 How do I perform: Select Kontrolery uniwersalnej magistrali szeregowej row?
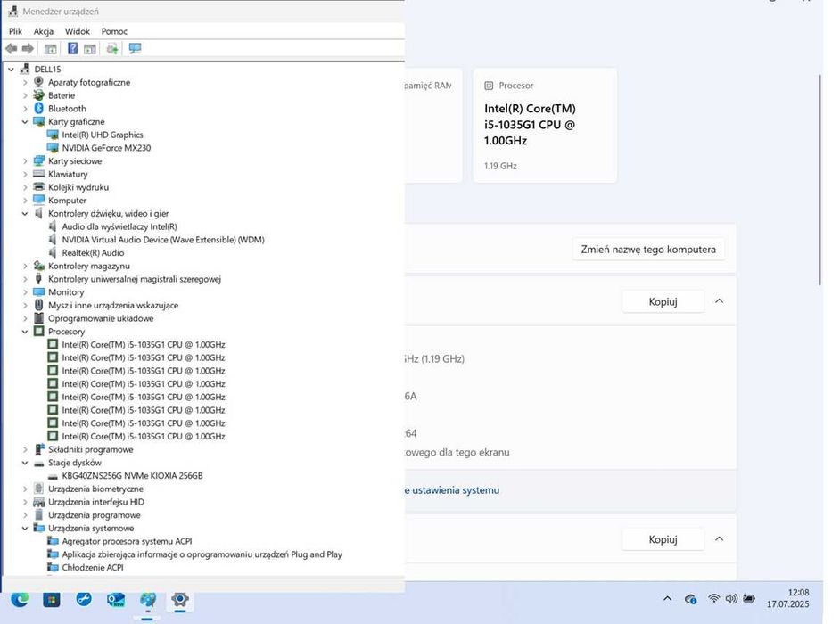(135, 279)
